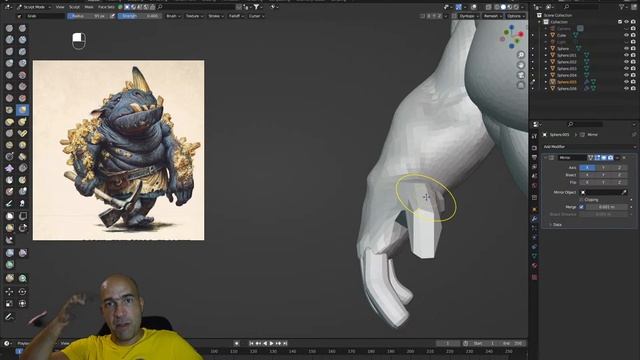Toggle Mirror modifier show in render camera icon
The width and height of the screenshot is (640, 360).
(x=611, y=158)
